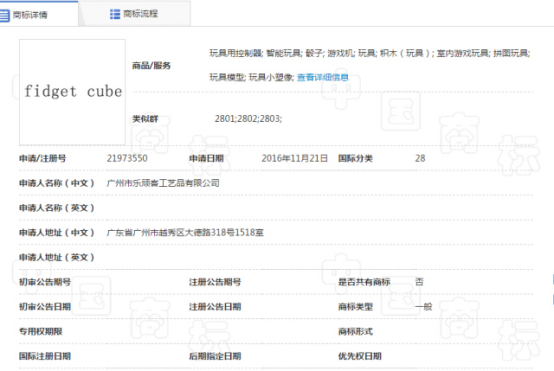Click the 后期指定日期 label
The height and width of the screenshot is (371, 554).
215,356
